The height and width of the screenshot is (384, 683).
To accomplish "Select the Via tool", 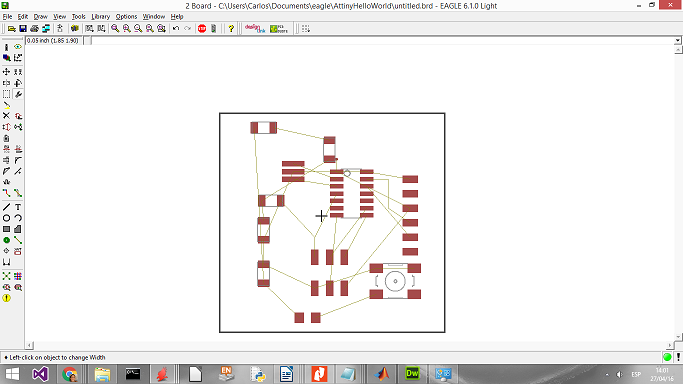I will click(7, 240).
